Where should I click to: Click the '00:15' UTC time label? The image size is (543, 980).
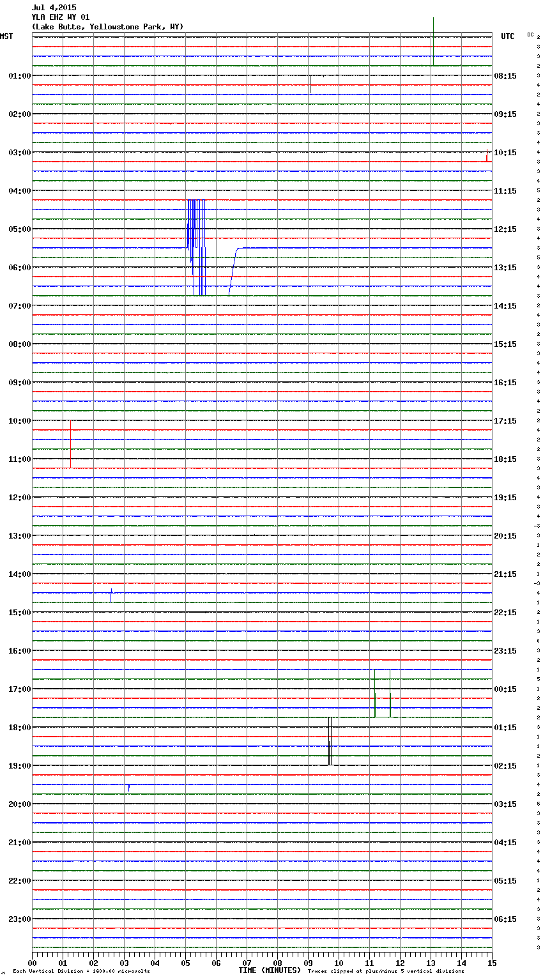click(x=505, y=689)
